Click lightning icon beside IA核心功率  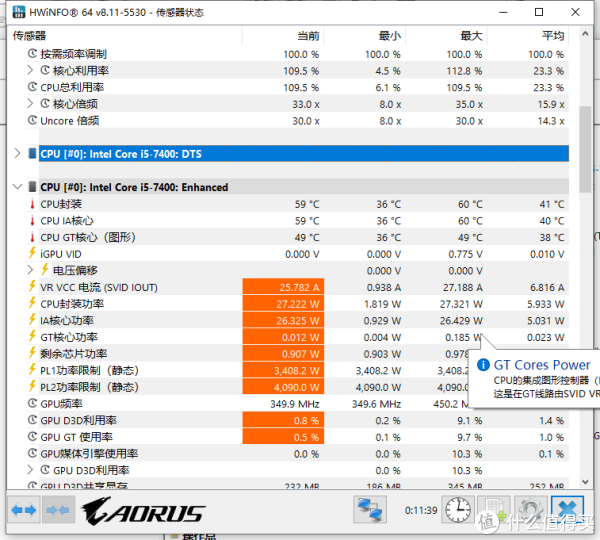(x=33, y=320)
